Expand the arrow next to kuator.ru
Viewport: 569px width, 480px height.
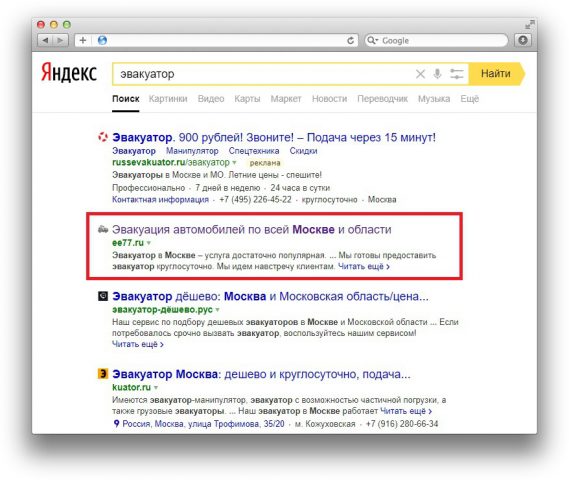156,388
